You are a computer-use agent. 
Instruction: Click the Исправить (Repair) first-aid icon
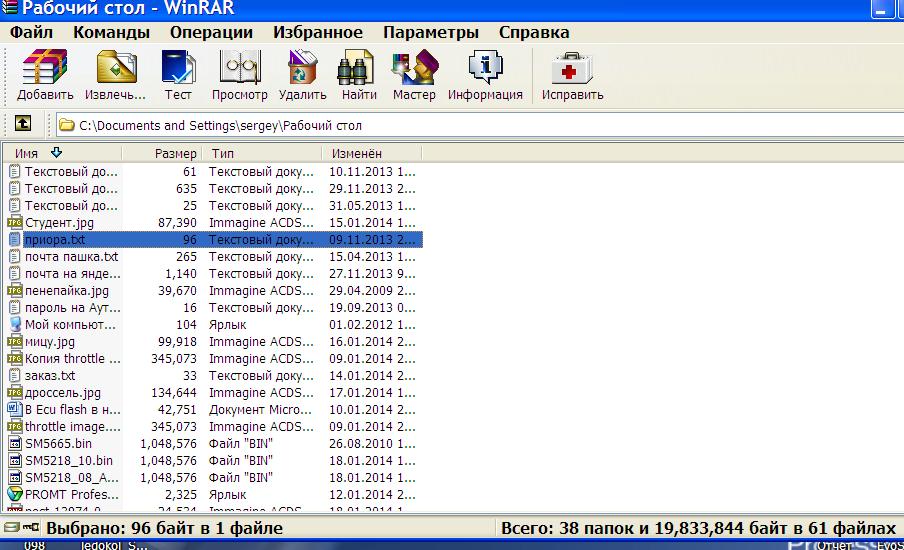click(572, 68)
